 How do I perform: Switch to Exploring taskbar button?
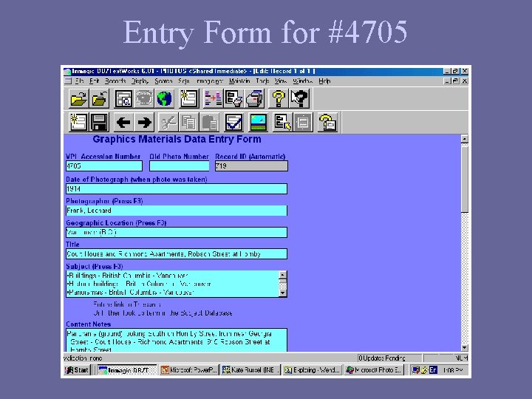click(312, 370)
